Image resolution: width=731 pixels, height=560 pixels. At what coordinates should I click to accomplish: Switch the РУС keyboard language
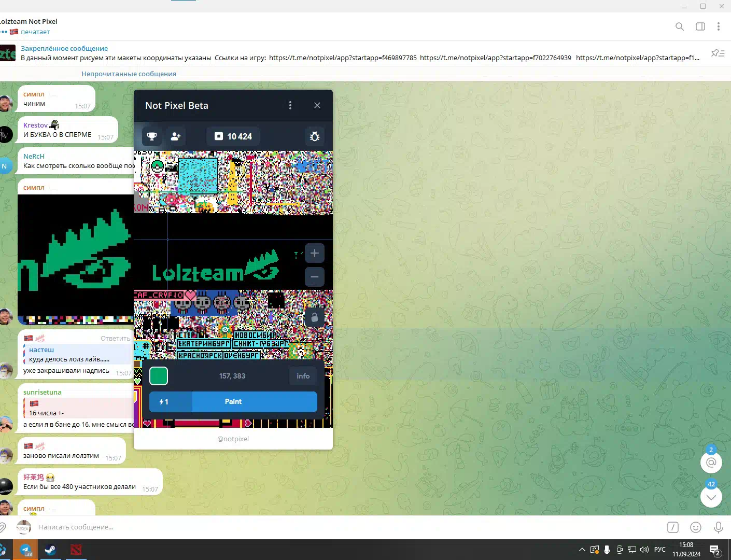point(659,550)
